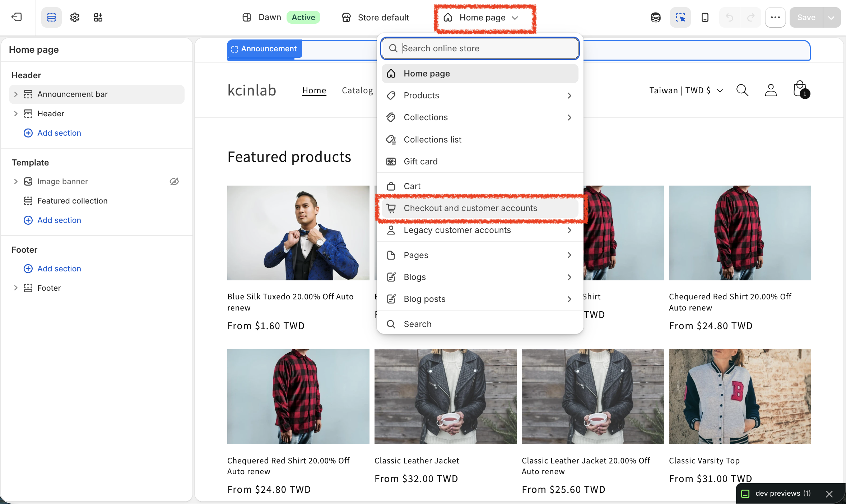
Task: Click the Save button
Action: (x=806, y=17)
